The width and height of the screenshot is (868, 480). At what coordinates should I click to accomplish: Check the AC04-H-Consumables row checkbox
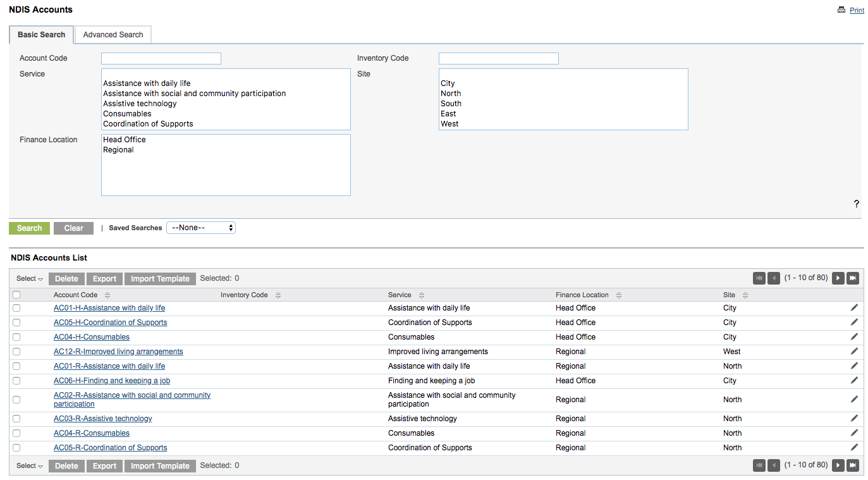pyautogui.click(x=16, y=337)
